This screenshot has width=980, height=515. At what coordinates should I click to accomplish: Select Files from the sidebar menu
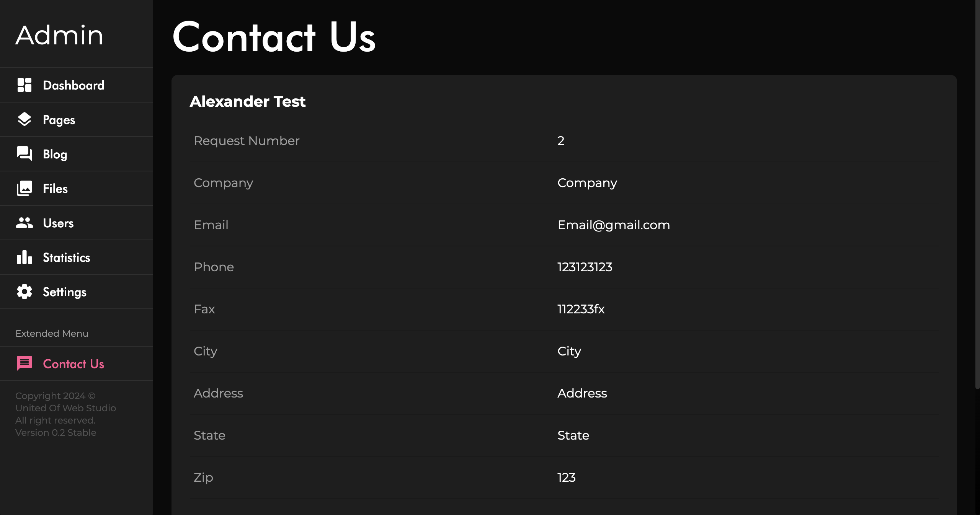(x=77, y=188)
